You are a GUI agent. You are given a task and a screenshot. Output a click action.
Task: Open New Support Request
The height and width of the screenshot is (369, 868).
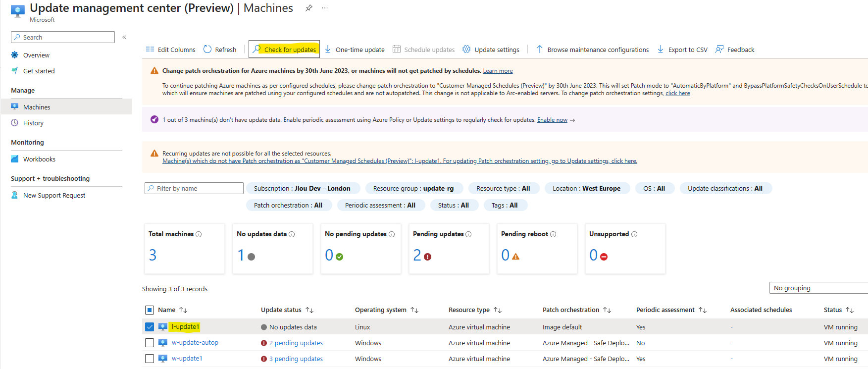[x=54, y=195]
